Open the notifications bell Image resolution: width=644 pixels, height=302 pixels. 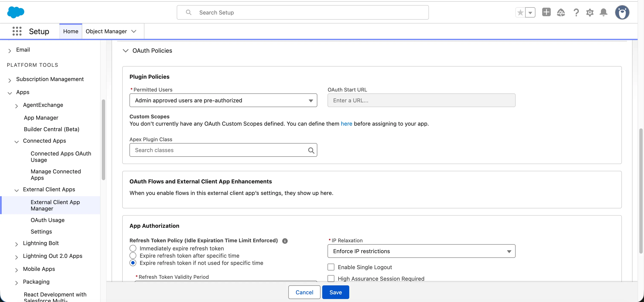604,12
